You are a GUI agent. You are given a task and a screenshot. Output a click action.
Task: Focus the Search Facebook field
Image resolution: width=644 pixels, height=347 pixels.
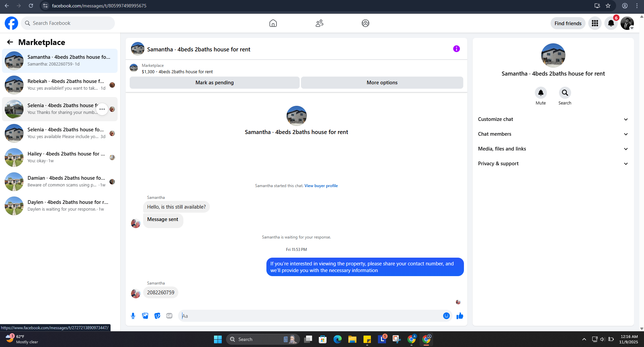click(x=68, y=23)
